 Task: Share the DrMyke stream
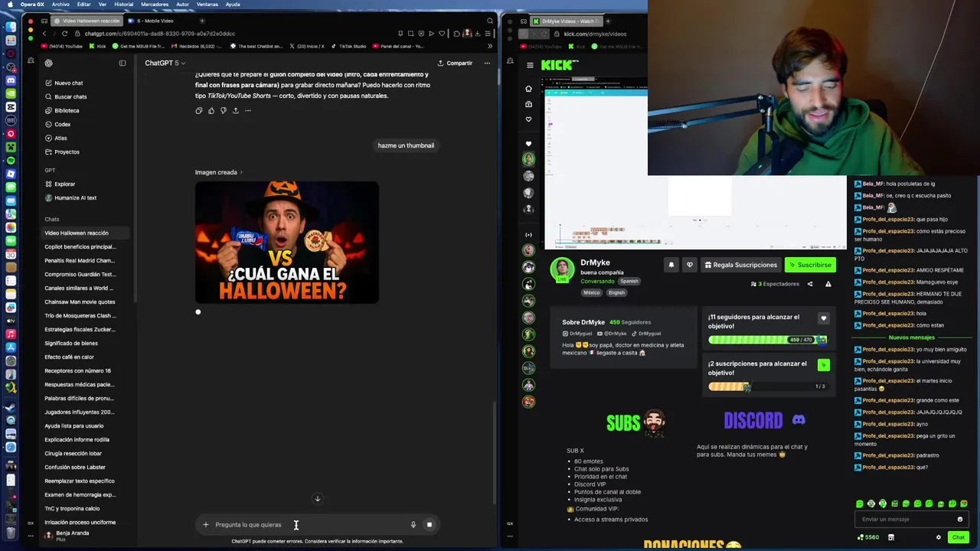point(810,284)
